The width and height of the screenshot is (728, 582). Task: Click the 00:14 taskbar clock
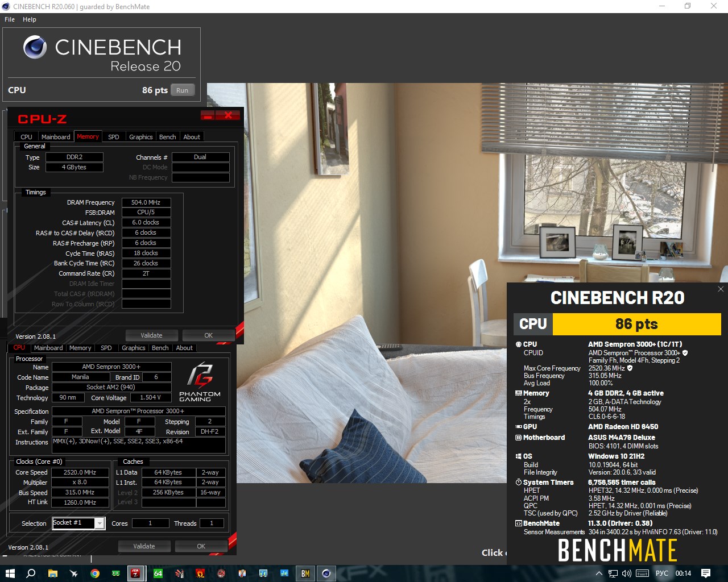pyautogui.click(x=683, y=573)
